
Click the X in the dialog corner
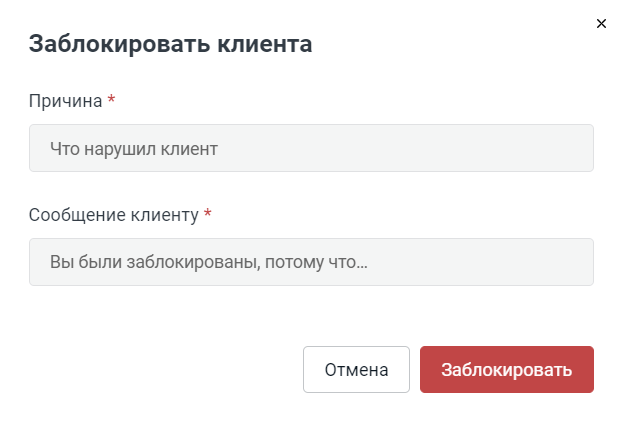point(601,23)
